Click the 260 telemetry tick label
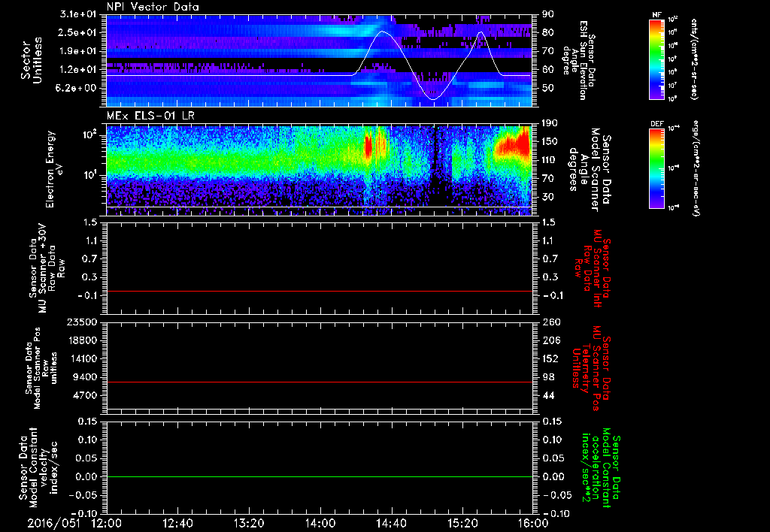770x532 pixels. (x=550, y=322)
